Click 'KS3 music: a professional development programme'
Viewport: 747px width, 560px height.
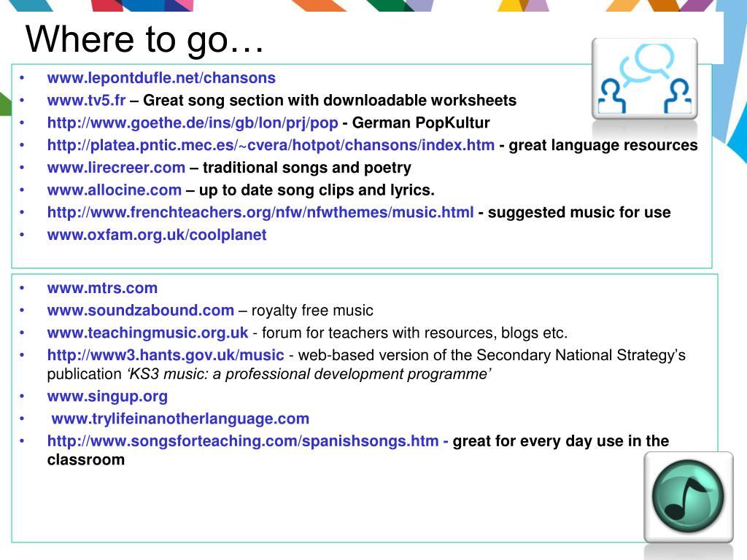click(x=309, y=374)
